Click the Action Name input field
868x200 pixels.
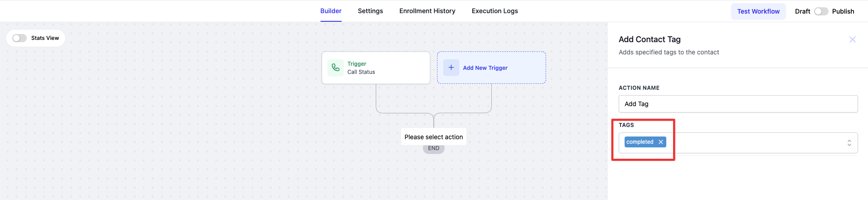tap(738, 104)
